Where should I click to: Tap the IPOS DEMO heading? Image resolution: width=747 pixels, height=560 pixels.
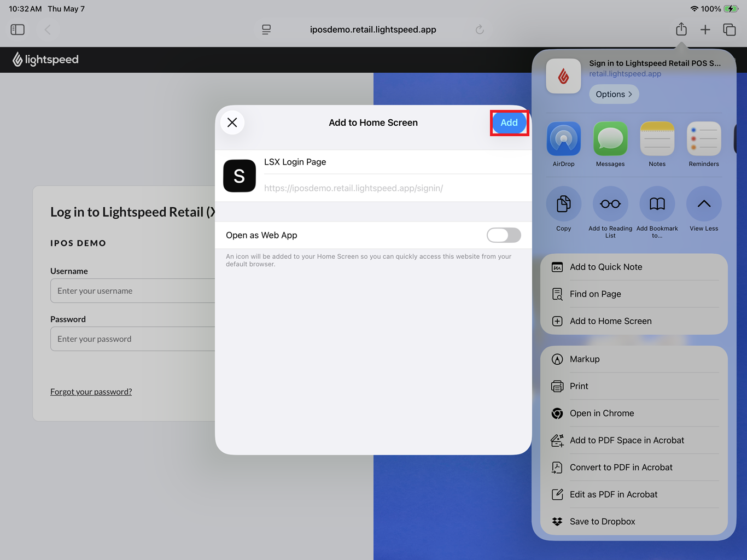(78, 243)
